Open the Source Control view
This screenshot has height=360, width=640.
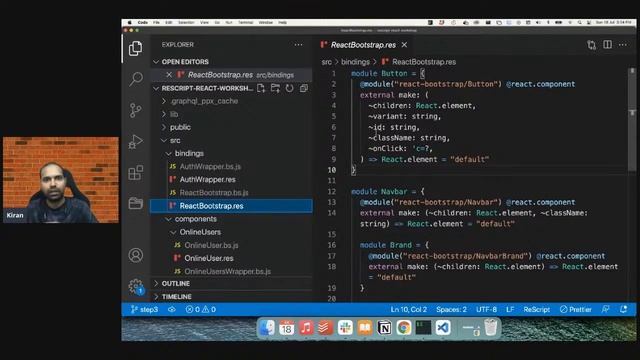click(x=136, y=110)
